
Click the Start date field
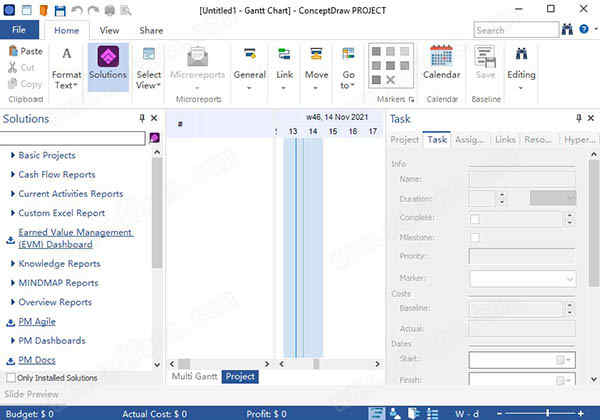point(522,360)
